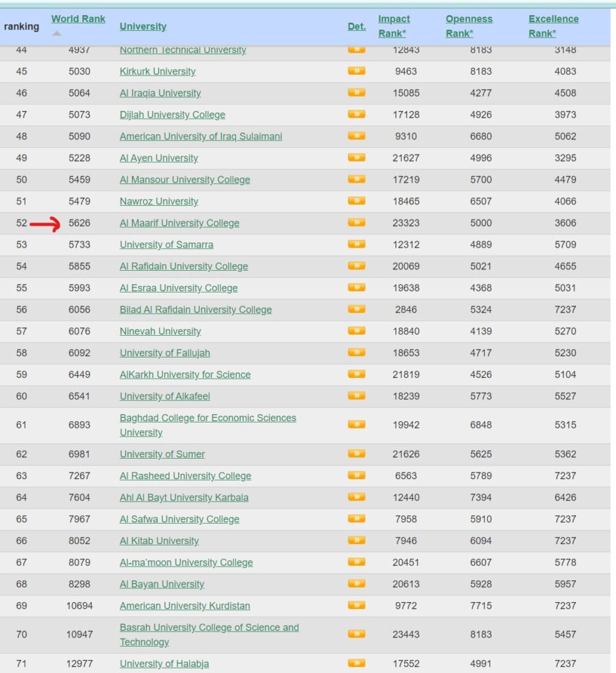The width and height of the screenshot is (616, 673).
Task: Click details icon for Al Safwa University College
Action: (356, 519)
